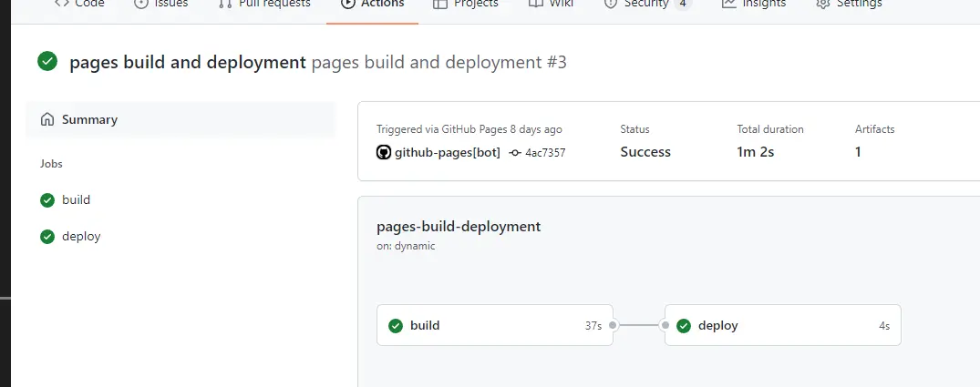Click the workflow success check beside page title
980x387 pixels.
(x=47, y=62)
